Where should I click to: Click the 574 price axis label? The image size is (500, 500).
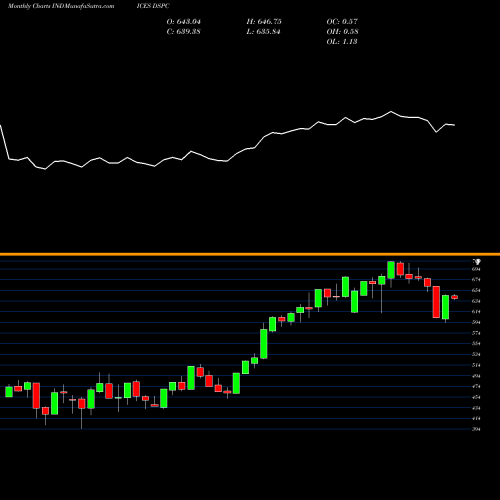point(476,333)
